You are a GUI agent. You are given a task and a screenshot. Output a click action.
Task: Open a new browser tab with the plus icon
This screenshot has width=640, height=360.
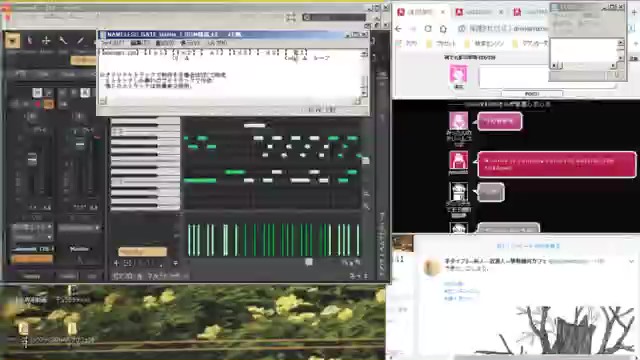(x=635, y=12)
